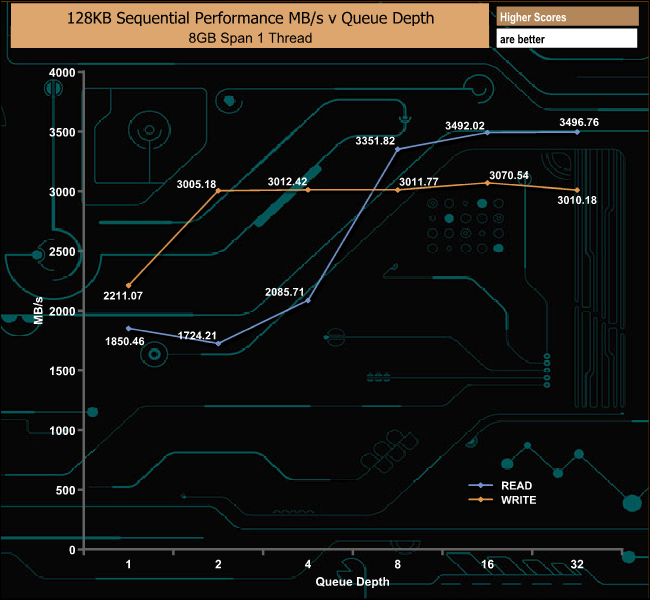This screenshot has width=650, height=600.
Task: Click the y-axis tick label 500
Action: coord(65,491)
